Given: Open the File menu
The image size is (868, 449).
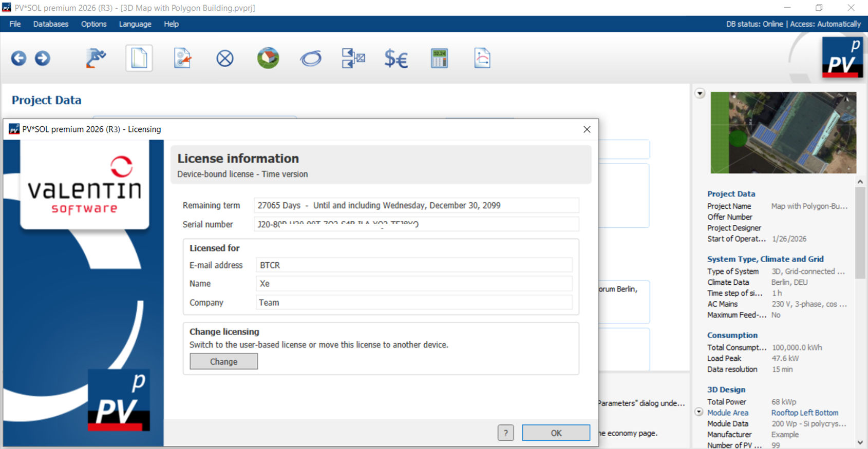Looking at the screenshot, I should [15, 24].
